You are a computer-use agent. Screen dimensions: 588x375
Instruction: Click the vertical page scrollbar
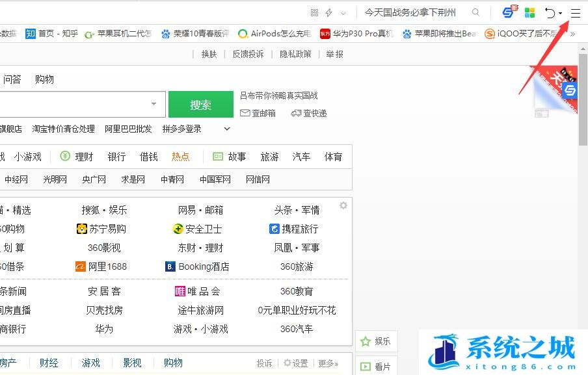pos(583,99)
